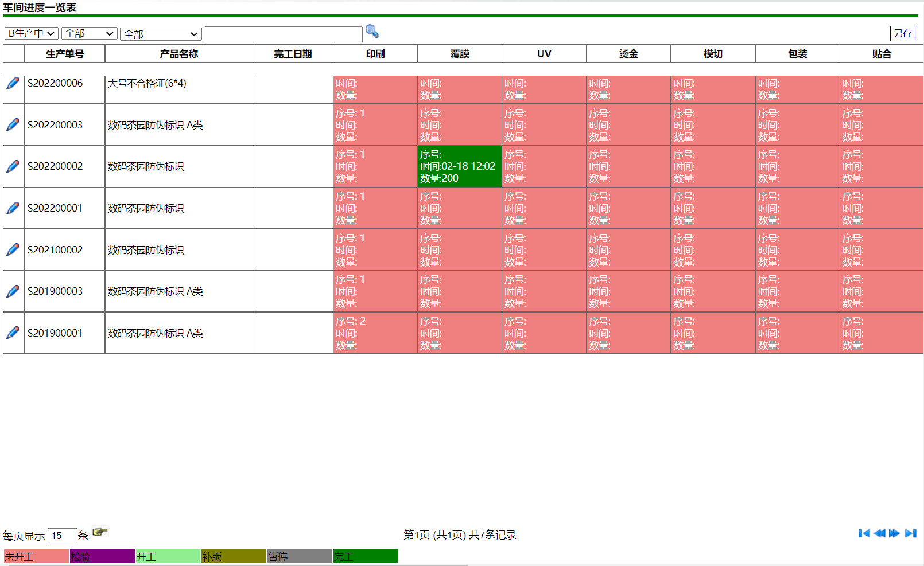924x566 pixels.
Task: Click the green completed 覆膜 cell for S202200002
Action: coord(459,166)
